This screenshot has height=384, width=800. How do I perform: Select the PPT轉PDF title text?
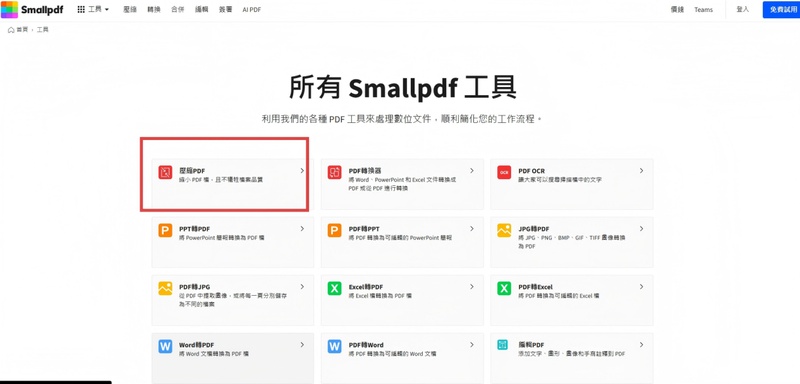coord(194,229)
